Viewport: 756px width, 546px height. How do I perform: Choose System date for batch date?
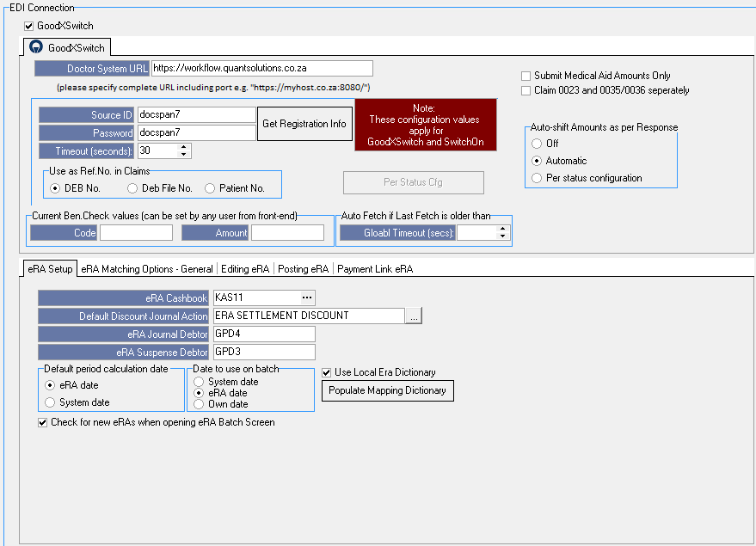click(199, 382)
